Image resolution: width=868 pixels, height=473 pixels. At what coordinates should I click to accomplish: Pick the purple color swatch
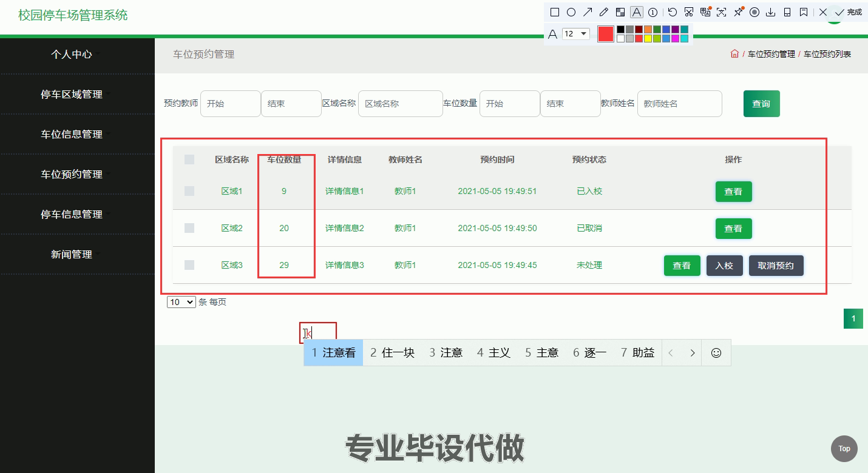pyautogui.click(x=675, y=29)
